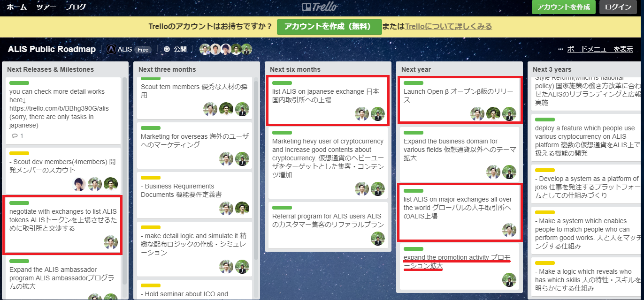The height and width of the screenshot is (300, 644).
Task: Open the ツアー menu item
Action: (46, 7)
